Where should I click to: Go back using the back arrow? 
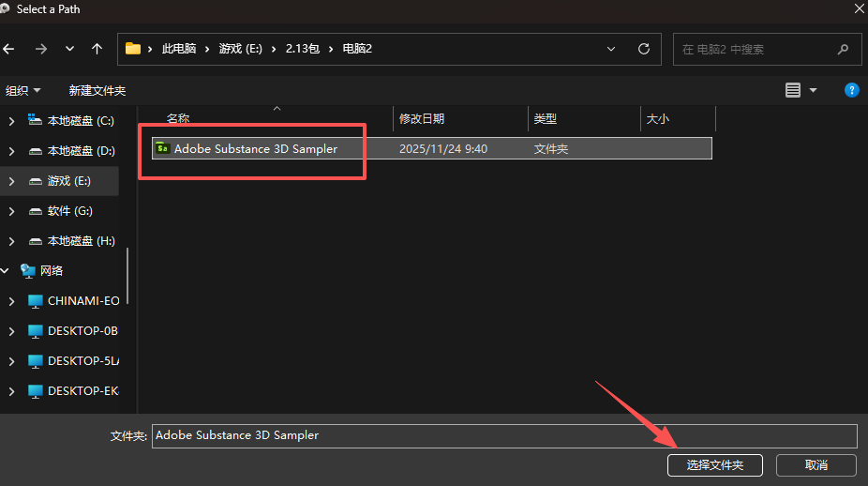[x=8, y=50]
